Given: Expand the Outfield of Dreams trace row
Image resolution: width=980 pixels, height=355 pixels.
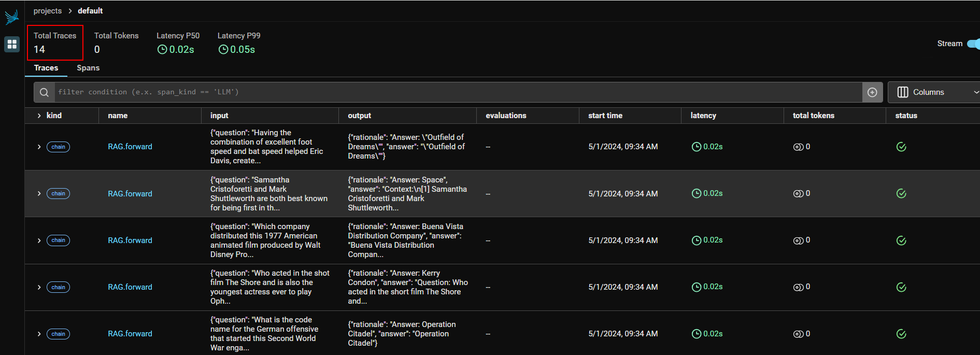Looking at the screenshot, I should pyautogui.click(x=39, y=147).
